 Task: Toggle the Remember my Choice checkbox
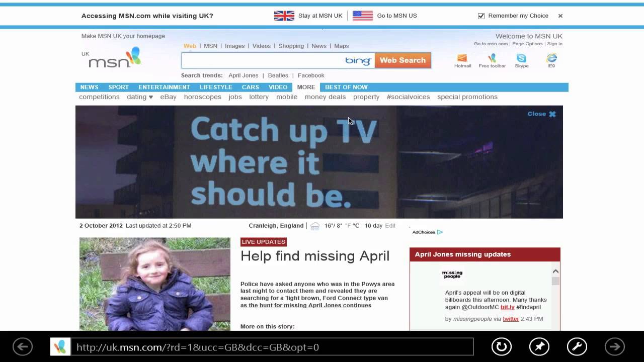[481, 16]
